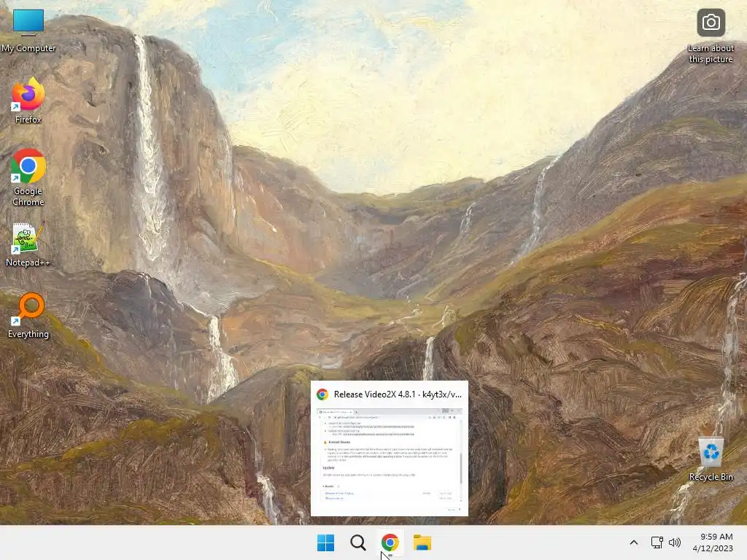Show hidden system tray icons
The width and height of the screenshot is (747, 560).
(634, 542)
